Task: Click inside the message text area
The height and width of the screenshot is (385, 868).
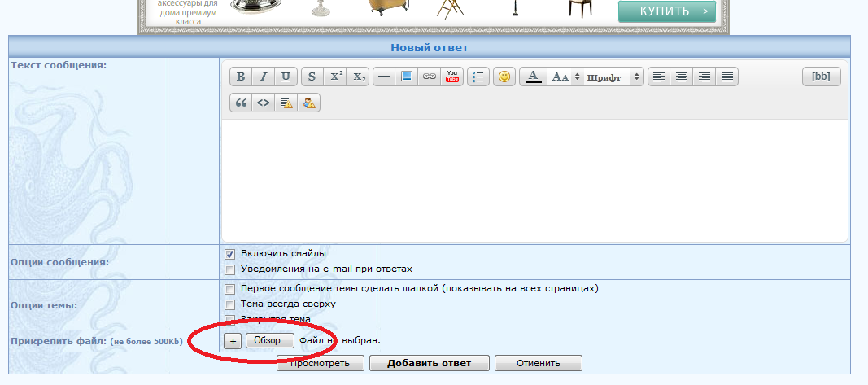Action: (x=534, y=179)
